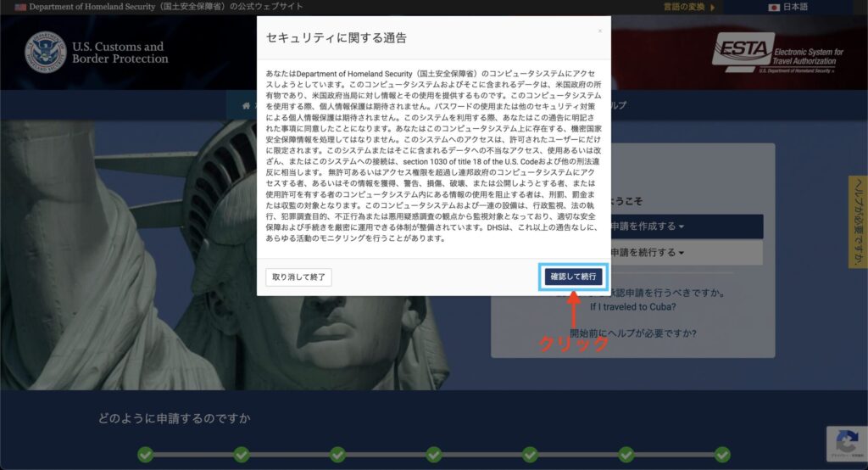Click the last green checkmark step marker
This screenshot has height=470, width=868.
pos(722,455)
